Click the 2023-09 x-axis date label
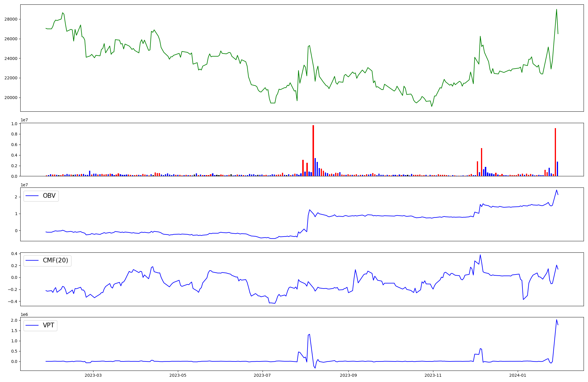Screen dimensions: 588x382 [x=348, y=375]
